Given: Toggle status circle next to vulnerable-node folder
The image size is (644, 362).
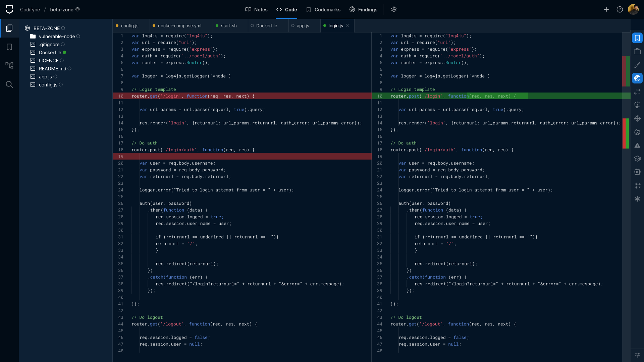Looking at the screenshot, I should (78, 37).
